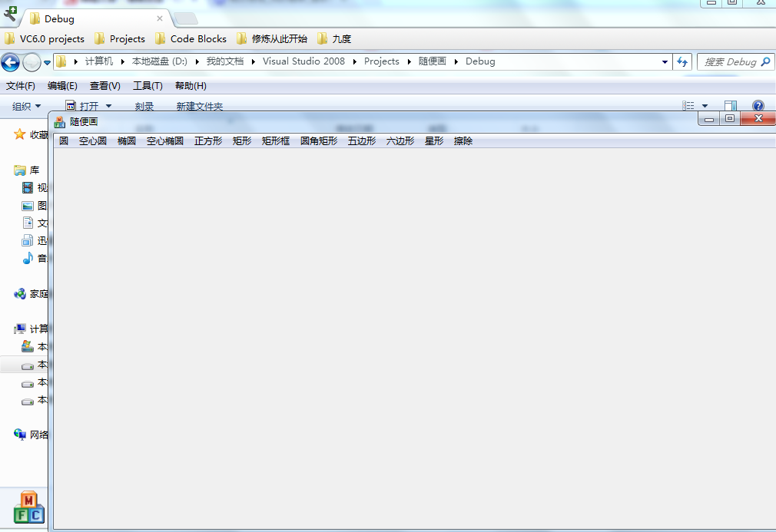776x532 pixels.
Task: Click 我的文档 in the address breadcrumb
Action: pyautogui.click(x=224, y=61)
